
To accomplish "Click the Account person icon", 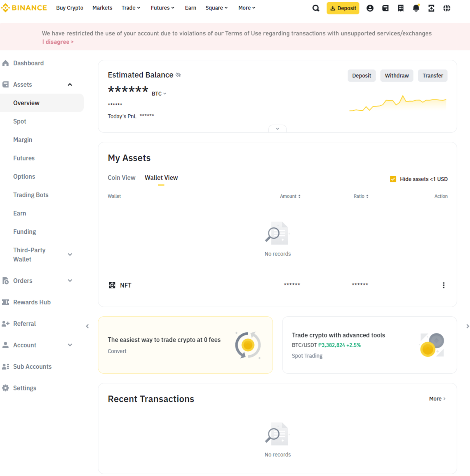I will 6,345.
